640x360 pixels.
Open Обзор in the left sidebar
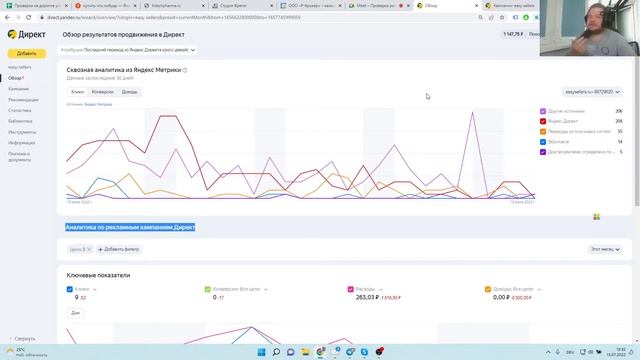pos(15,78)
